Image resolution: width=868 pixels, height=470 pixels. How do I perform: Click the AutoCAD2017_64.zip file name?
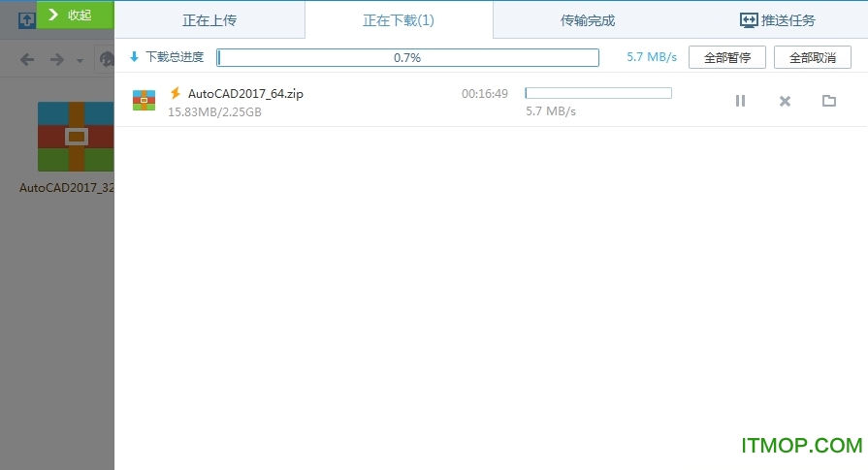(245, 93)
